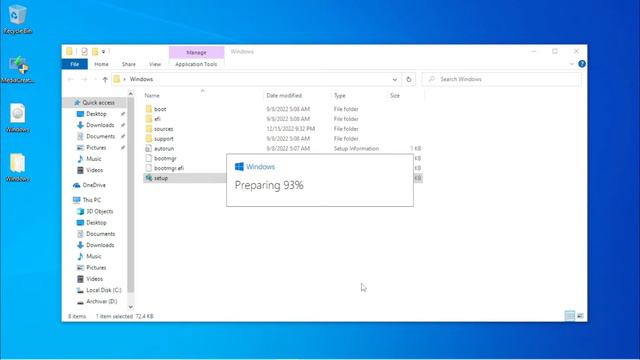Open Music under Quick access
The height and width of the screenshot is (360, 640).
[93, 159]
